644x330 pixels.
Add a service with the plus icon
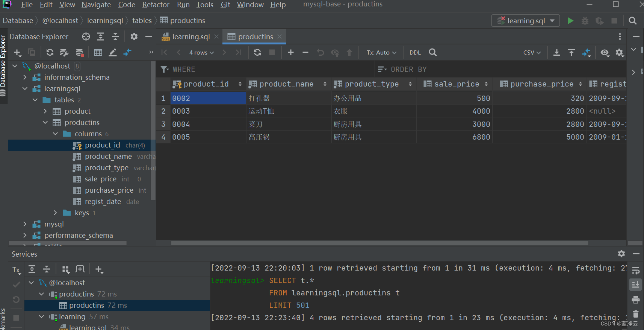pos(99,269)
